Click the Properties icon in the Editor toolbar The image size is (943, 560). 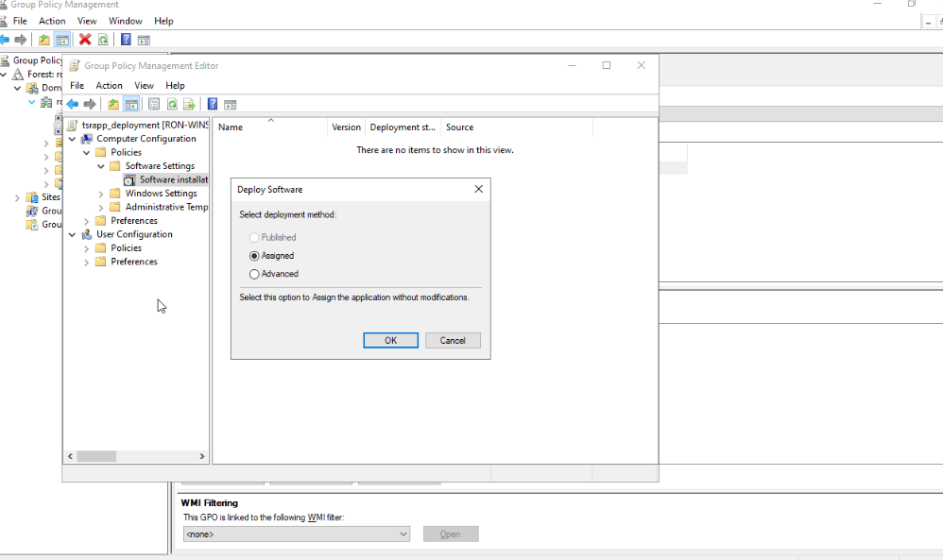click(x=153, y=104)
